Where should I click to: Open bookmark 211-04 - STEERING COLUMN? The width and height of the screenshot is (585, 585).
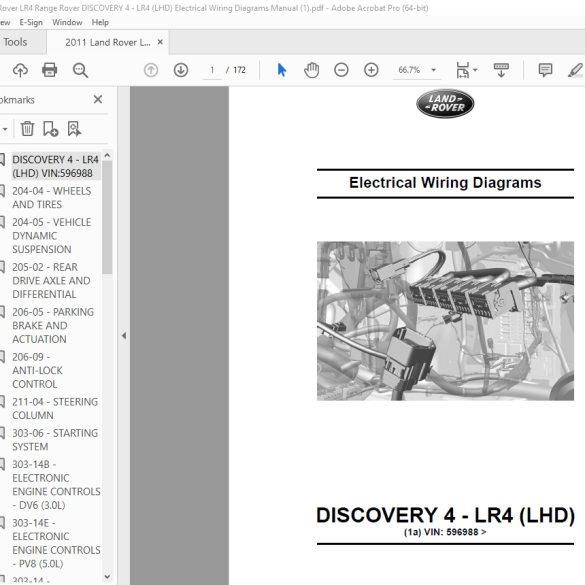(55, 409)
